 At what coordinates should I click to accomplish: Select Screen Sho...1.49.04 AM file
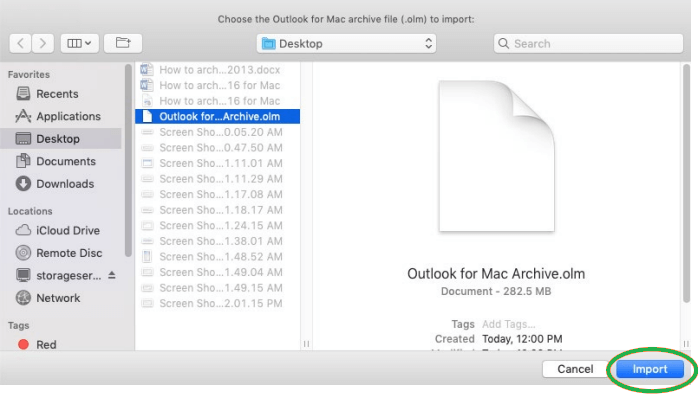click(x=218, y=272)
